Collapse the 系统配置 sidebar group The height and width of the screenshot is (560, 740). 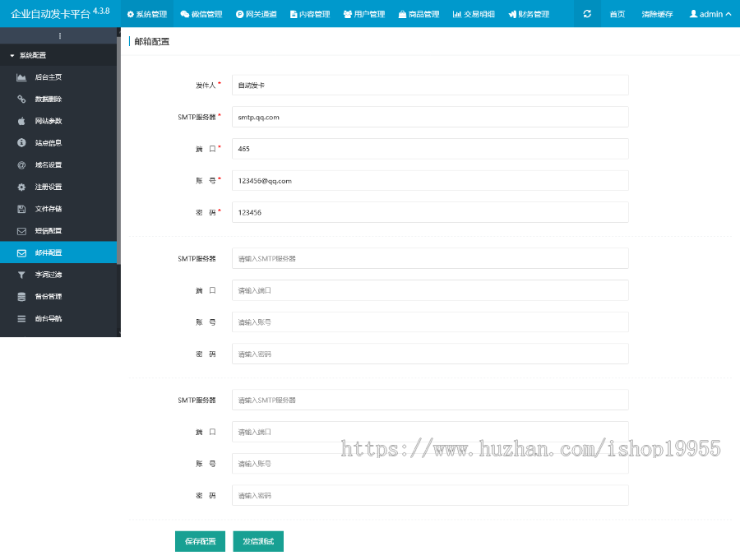[58, 55]
